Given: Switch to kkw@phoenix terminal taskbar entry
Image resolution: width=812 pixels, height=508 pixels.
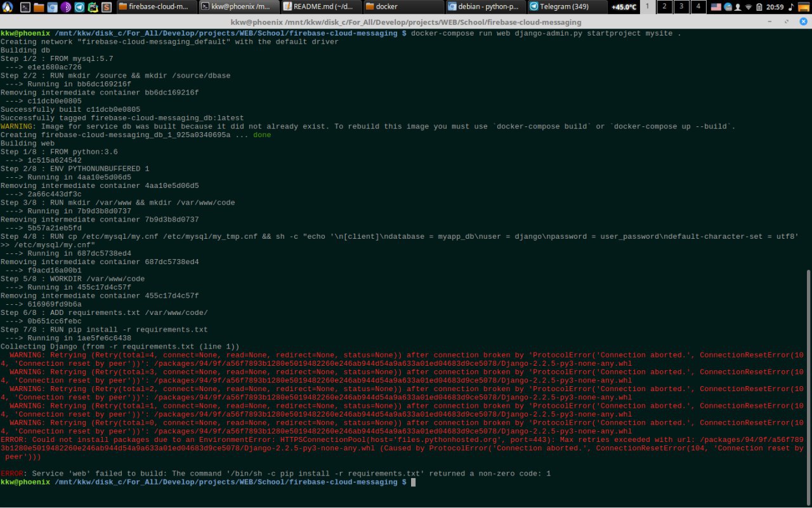Looking at the screenshot, I should (239, 7).
